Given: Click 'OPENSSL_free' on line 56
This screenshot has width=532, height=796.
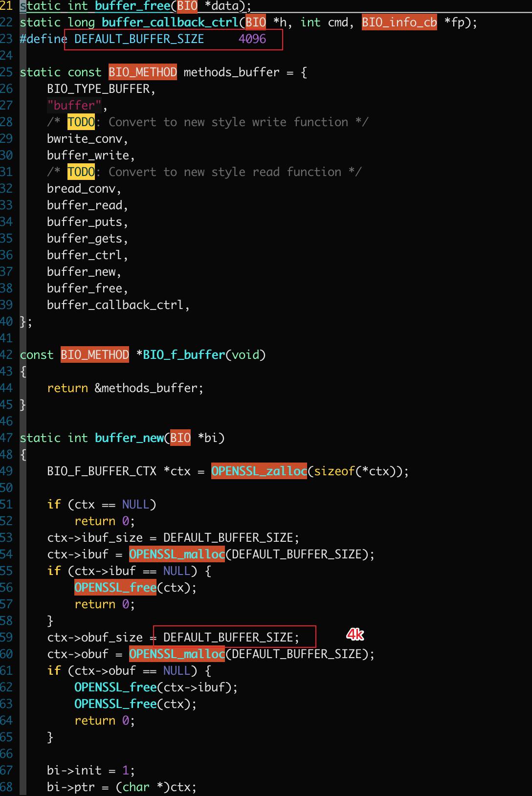Looking at the screenshot, I should click(x=115, y=588).
